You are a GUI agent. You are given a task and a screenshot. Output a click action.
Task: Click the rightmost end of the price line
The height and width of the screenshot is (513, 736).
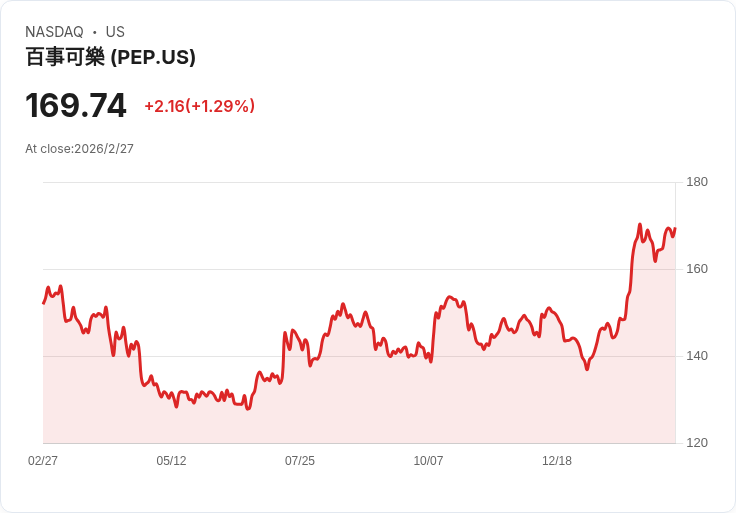click(x=675, y=229)
